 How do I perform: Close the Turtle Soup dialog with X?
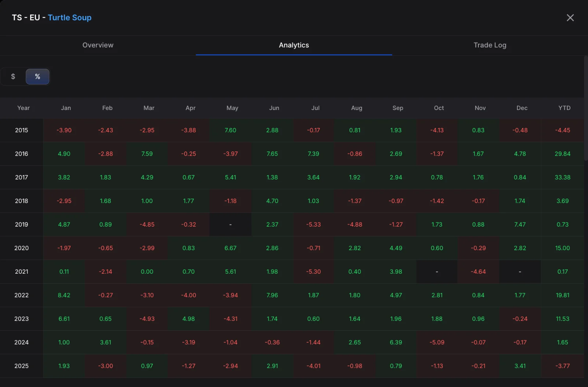coord(570,18)
